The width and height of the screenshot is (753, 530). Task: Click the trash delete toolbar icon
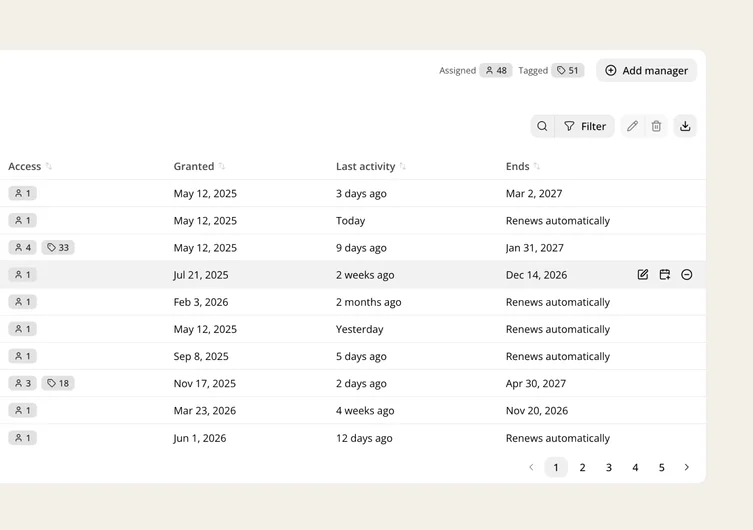[656, 126]
